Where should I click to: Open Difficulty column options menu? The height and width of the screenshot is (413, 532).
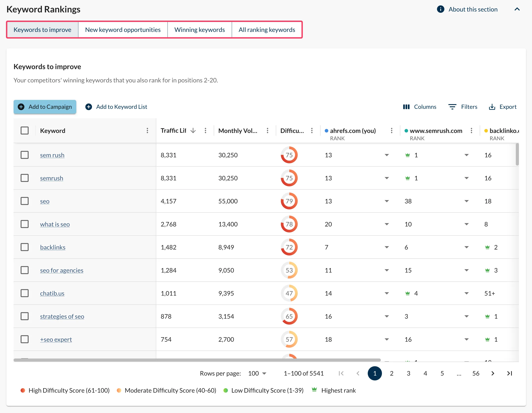312,131
